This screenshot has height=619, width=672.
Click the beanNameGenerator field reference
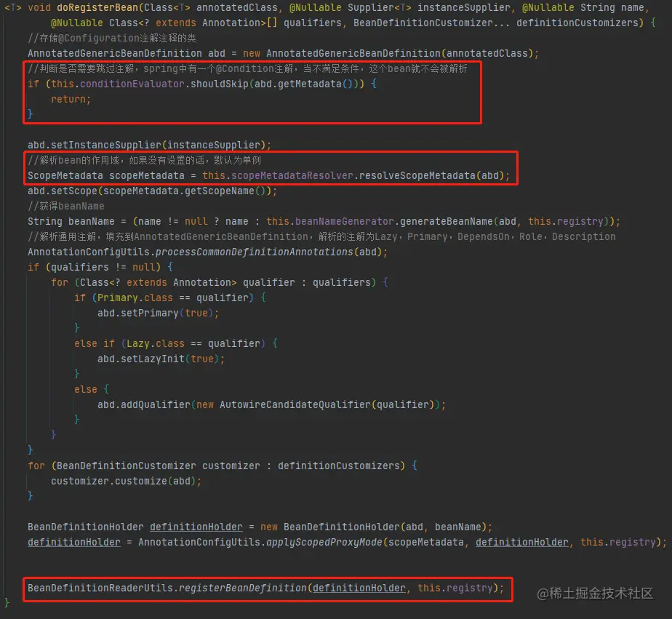click(x=344, y=222)
